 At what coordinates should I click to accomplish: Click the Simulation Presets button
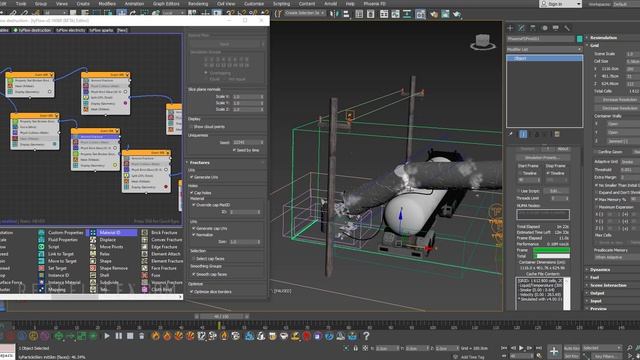coord(542,158)
